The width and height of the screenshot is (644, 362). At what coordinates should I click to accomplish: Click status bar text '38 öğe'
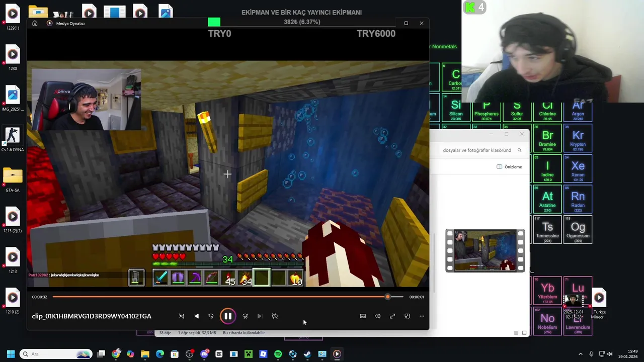pos(165,333)
